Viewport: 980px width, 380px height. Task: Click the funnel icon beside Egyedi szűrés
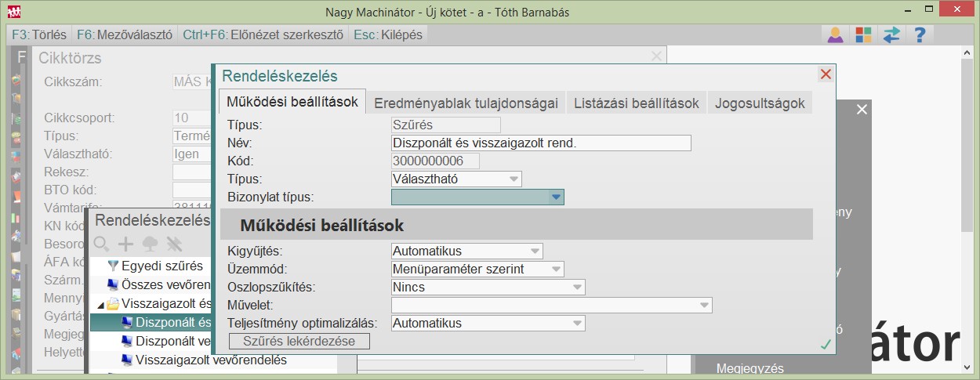(112, 266)
